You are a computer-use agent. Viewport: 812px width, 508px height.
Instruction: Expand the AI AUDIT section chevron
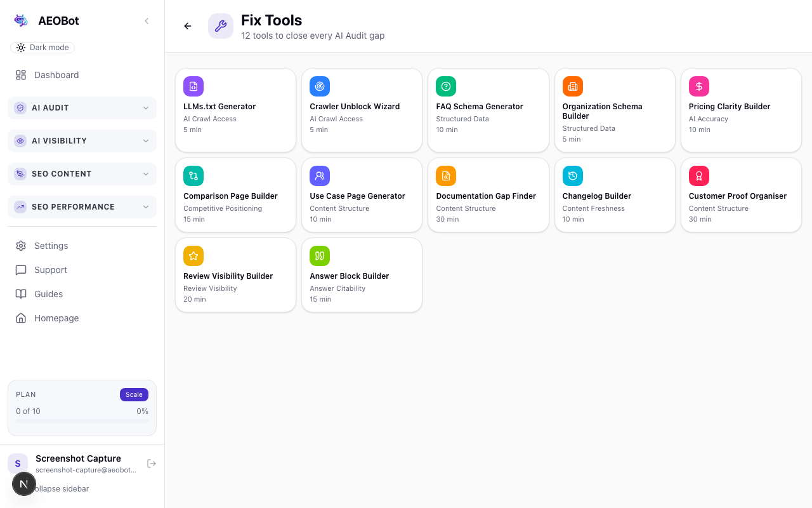(146, 108)
